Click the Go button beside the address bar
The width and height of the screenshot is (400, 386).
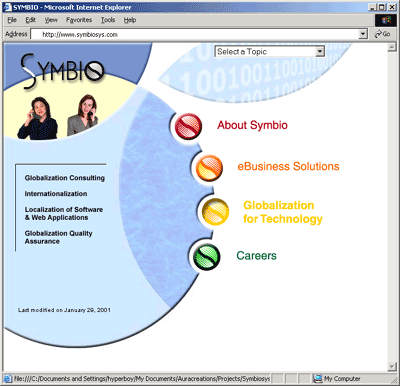[382, 34]
